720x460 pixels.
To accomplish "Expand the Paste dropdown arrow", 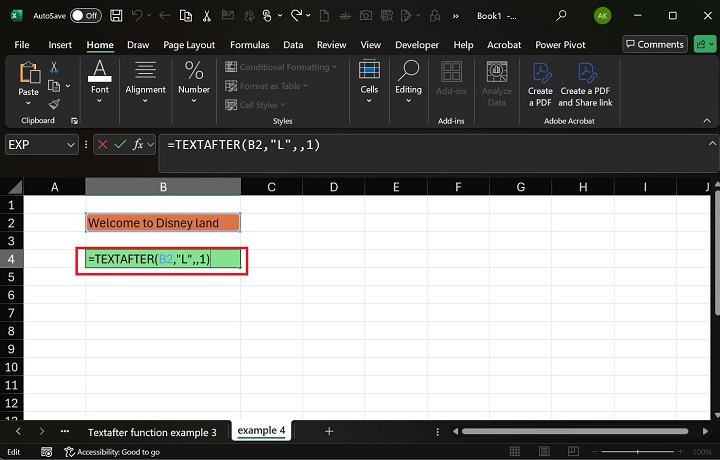I will pos(28,105).
